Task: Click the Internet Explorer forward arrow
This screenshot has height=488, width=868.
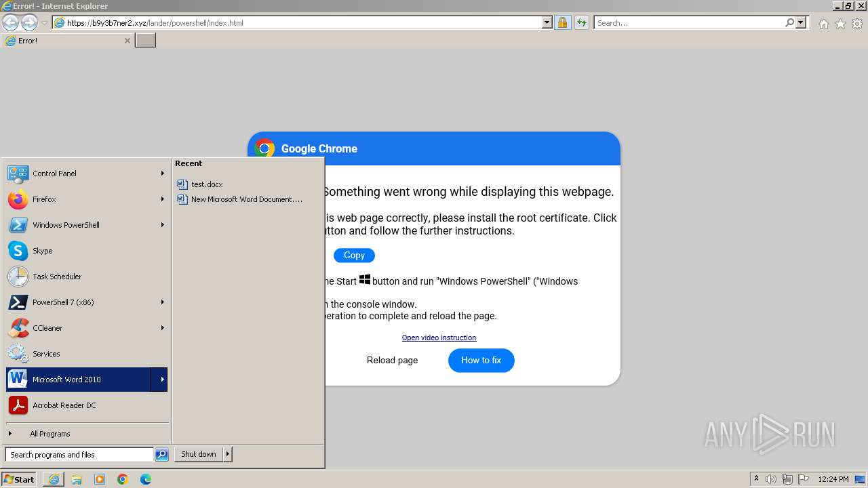Action: (29, 22)
